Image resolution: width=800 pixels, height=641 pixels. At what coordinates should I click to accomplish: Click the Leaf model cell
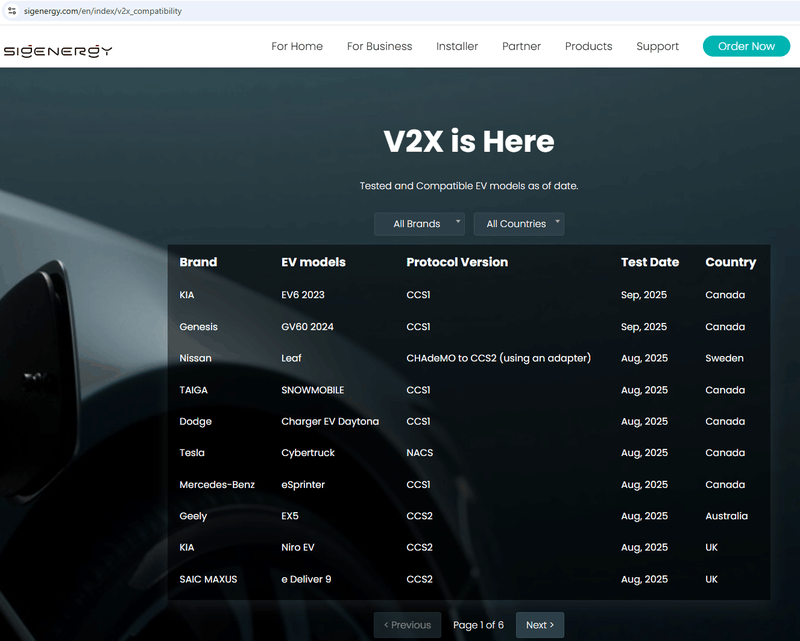(x=291, y=358)
